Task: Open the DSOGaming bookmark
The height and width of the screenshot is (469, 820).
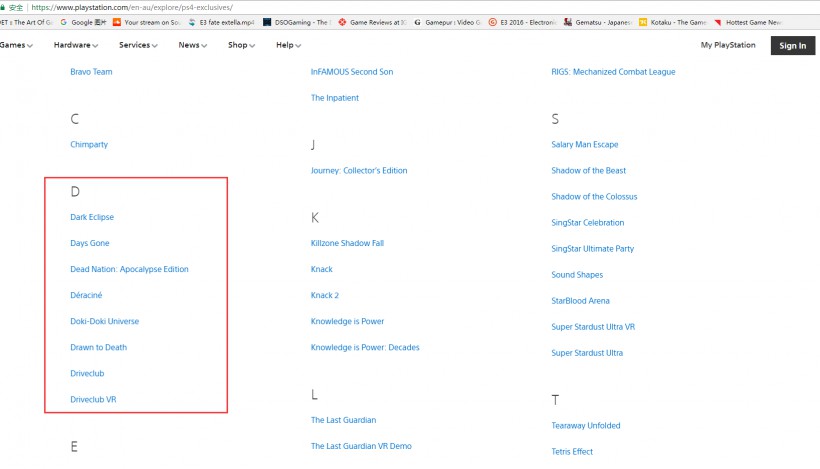Action: point(297,22)
